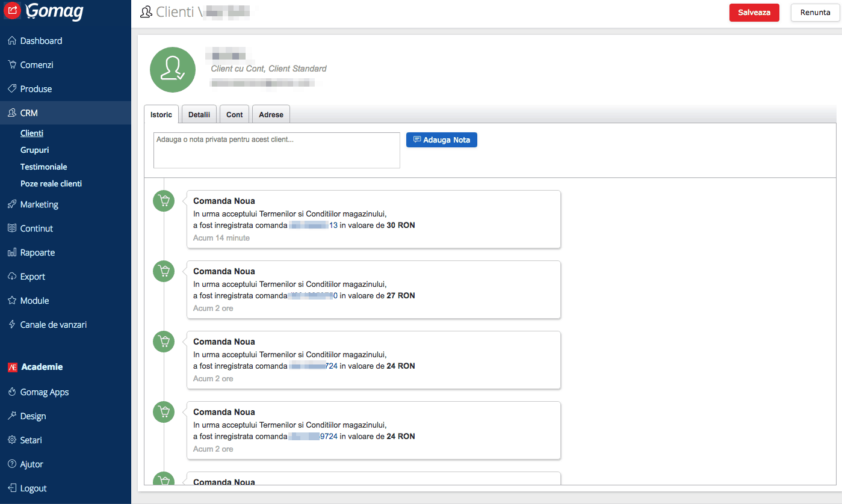Click the private note text field

click(276, 150)
